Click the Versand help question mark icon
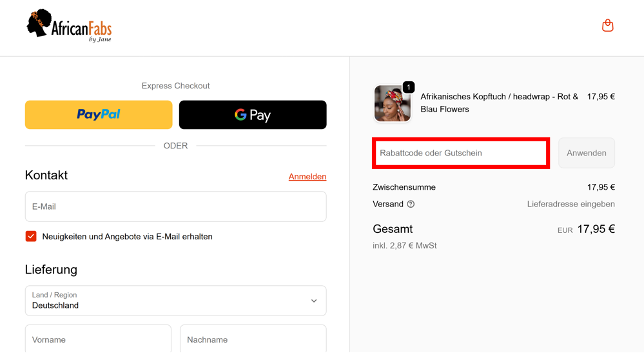Image resolution: width=644 pixels, height=360 pixels. (411, 205)
